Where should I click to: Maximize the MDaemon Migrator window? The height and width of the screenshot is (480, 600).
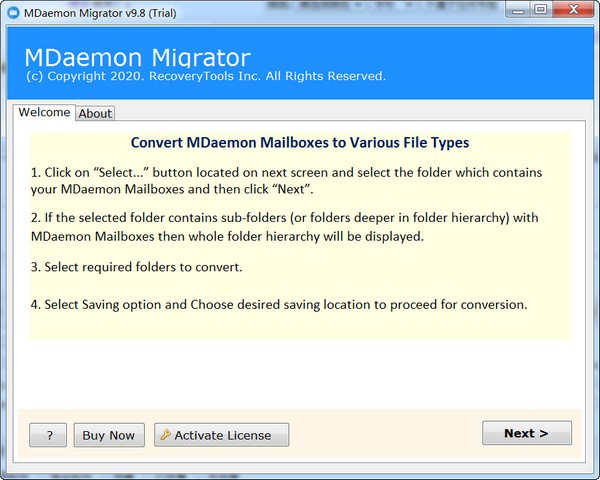click(x=541, y=10)
